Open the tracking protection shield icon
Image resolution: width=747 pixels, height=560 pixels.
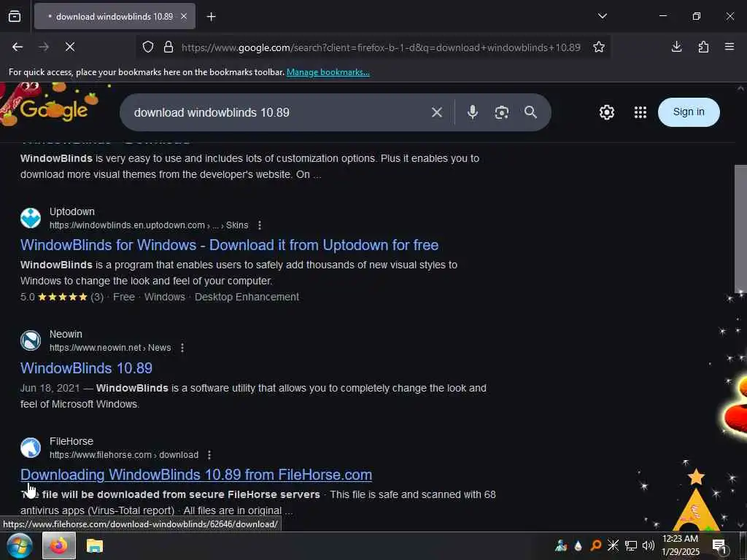point(148,47)
